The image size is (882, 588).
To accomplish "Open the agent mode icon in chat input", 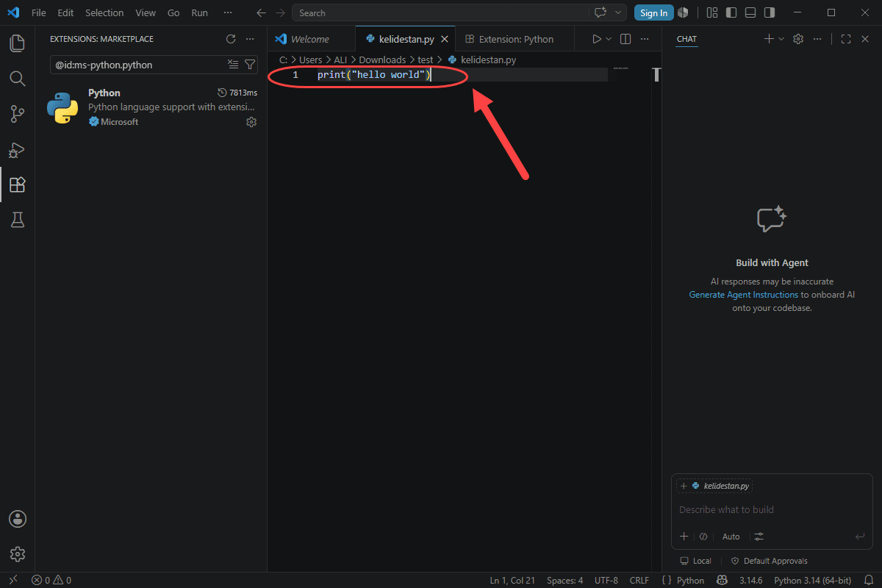I will tap(703, 537).
